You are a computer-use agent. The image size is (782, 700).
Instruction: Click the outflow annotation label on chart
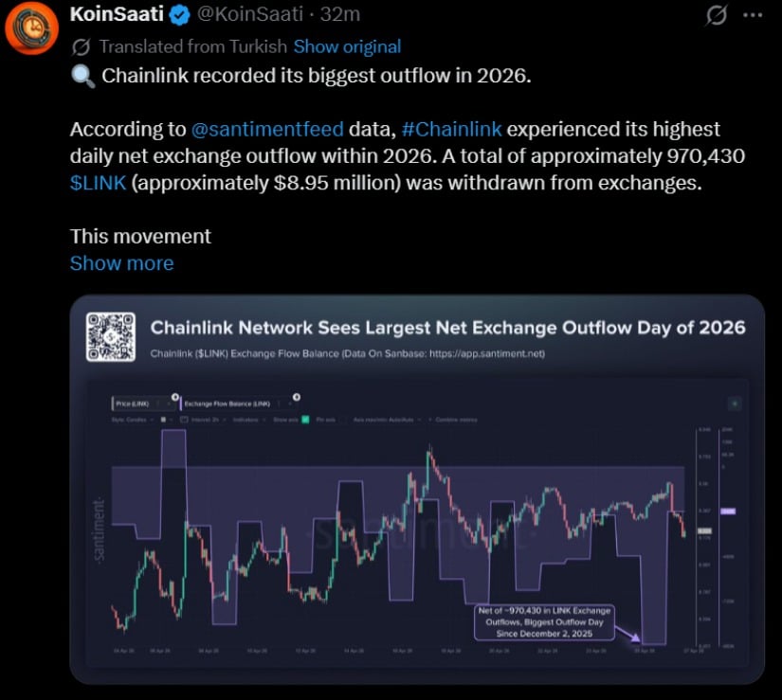[544, 621]
